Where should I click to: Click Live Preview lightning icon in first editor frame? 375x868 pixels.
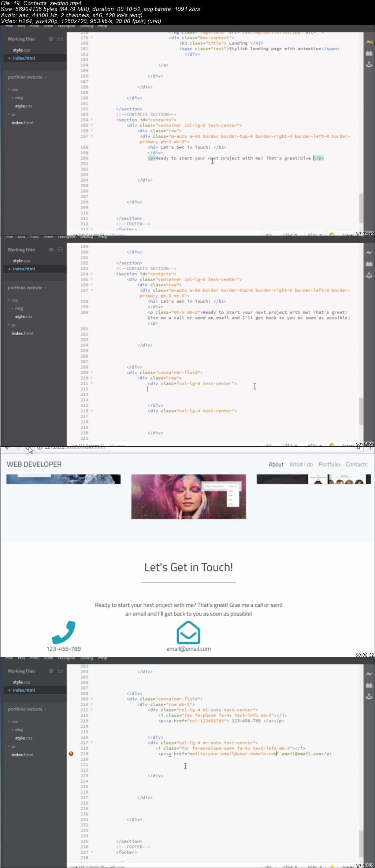pos(369,42)
